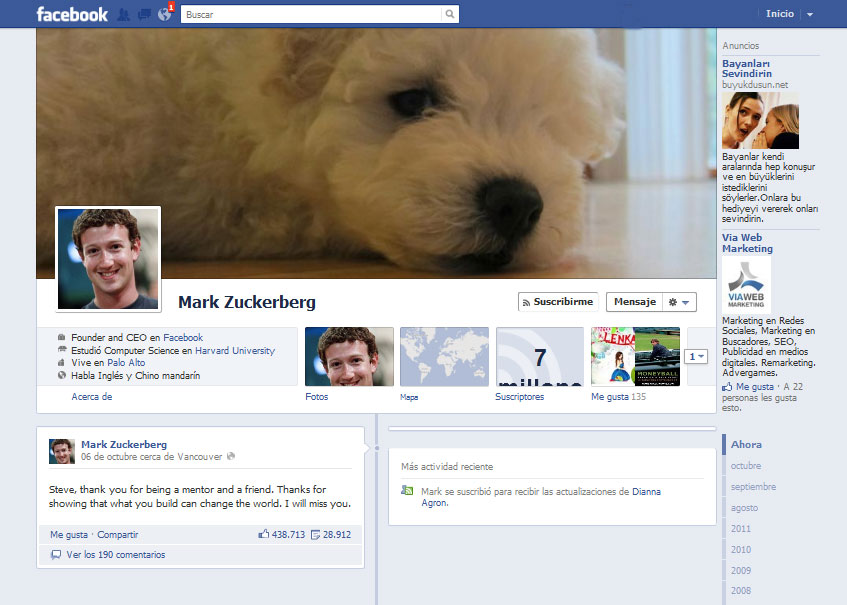This screenshot has width=847, height=605.
Task: Click post author avatar thumbnail
Action: (62, 451)
